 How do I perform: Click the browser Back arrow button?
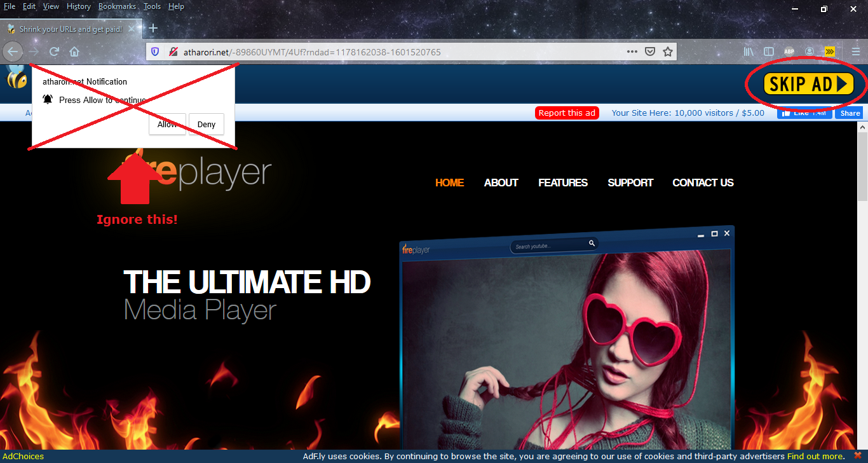(13, 52)
